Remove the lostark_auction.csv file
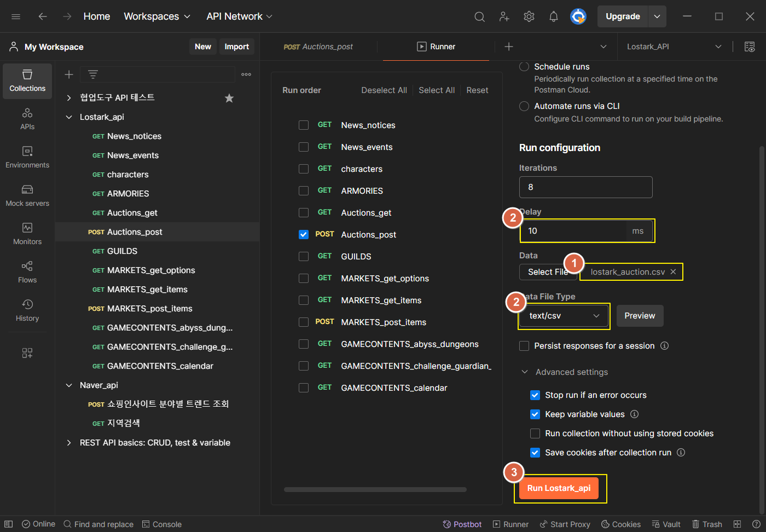 click(673, 272)
